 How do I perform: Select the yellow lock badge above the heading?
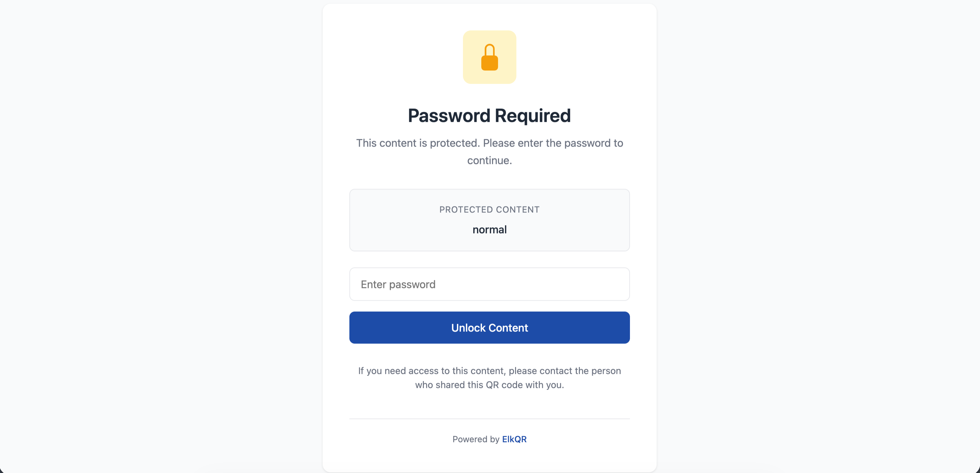[490, 57]
